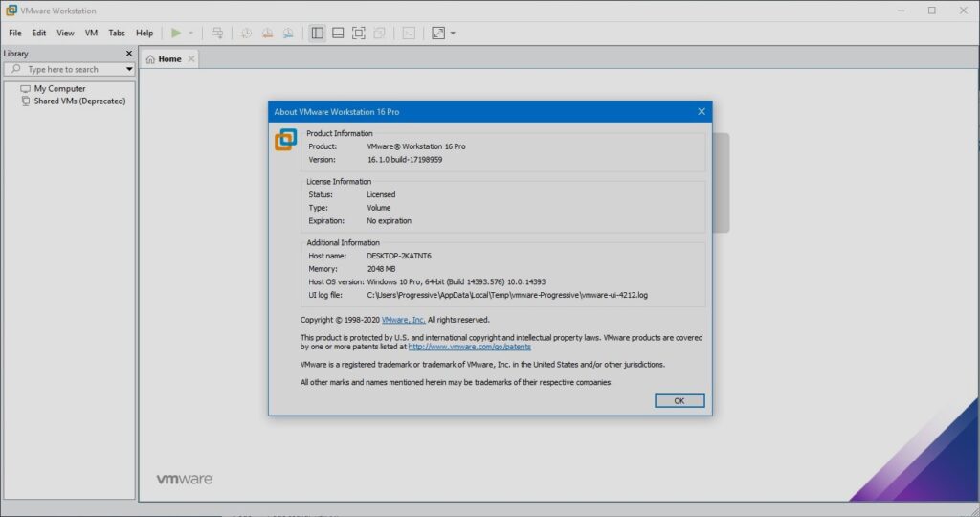The image size is (980, 517).
Task: Click the green Power On play icon
Action: [176, 33]
